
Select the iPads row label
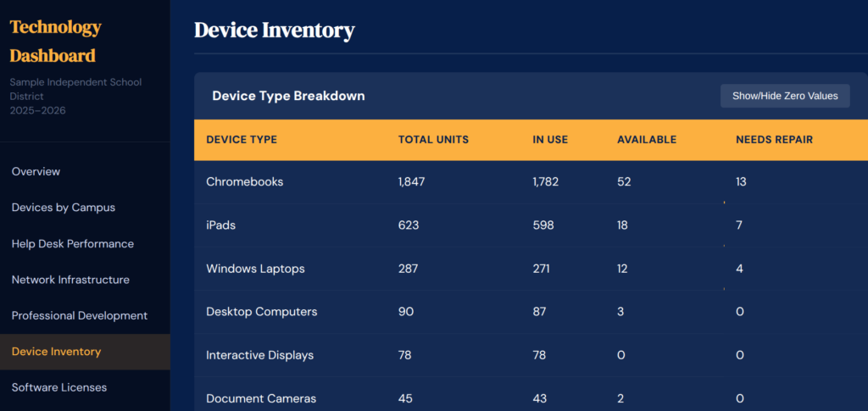[220, 225]
